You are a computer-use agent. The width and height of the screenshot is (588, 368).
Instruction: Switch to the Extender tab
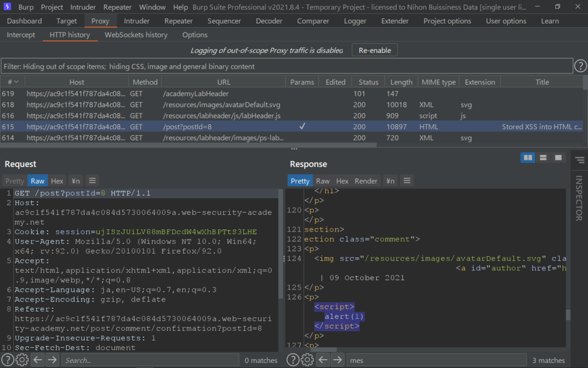(395, 21)
